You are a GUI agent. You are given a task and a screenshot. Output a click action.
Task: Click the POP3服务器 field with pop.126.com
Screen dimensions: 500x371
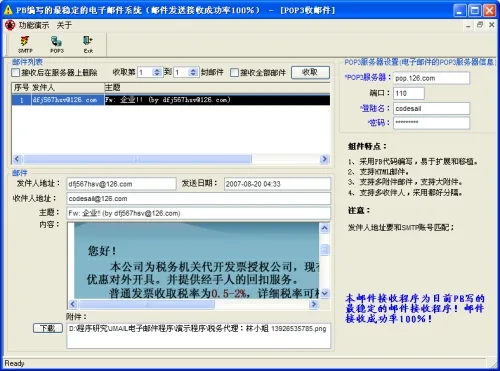click(x=431, y=78)
